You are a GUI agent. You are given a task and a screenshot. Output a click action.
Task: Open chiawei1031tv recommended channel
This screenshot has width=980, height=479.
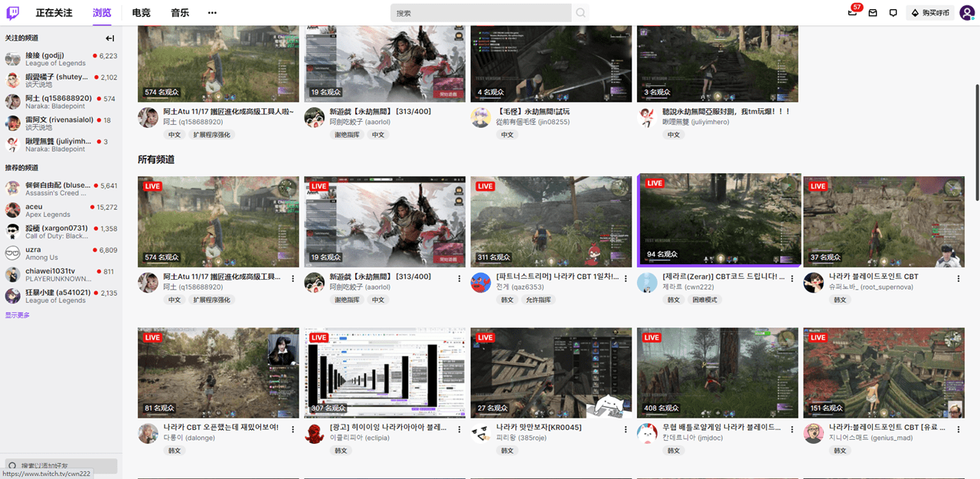pos(61,274)
